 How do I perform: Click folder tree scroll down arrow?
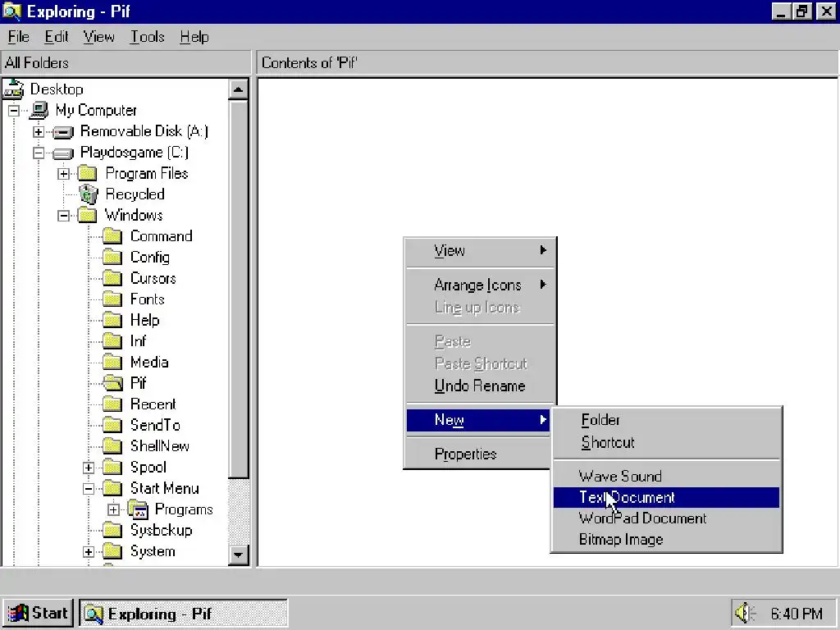239,555
